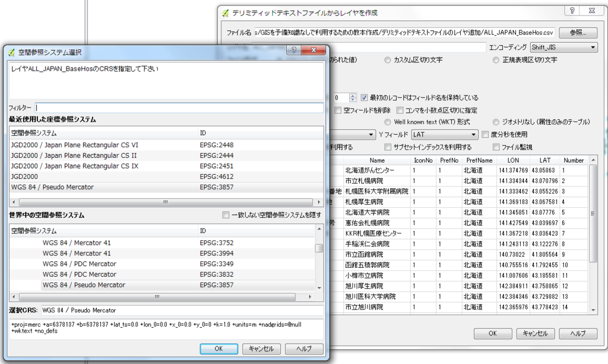Enable the 空フィールドを削除 checkbox

(337, 110)
